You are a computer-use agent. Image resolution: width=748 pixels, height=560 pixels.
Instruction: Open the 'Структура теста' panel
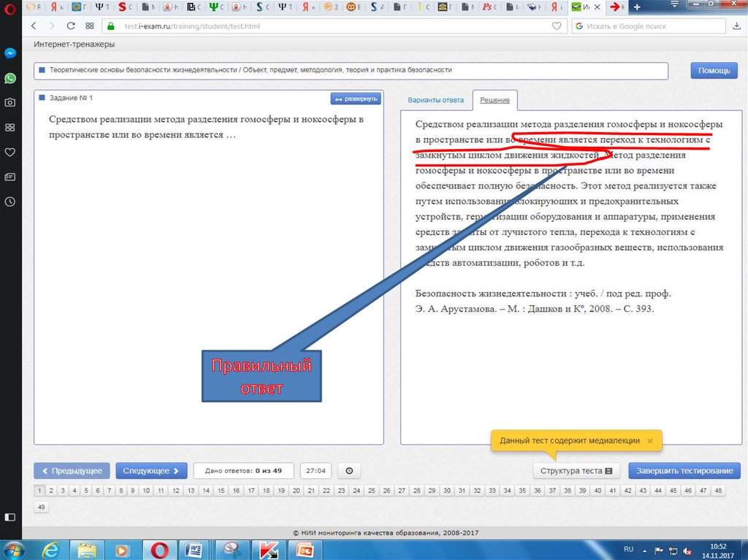pyautogui.click(x=576, y=471)
